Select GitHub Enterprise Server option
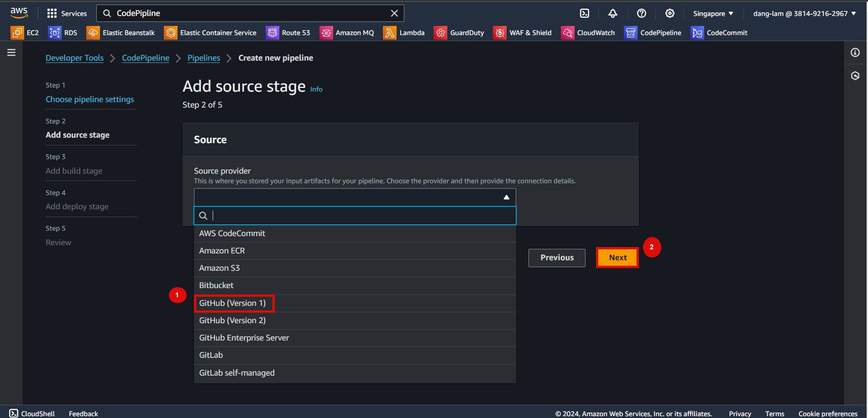This screenshot has width=868, height=418. (355, 338)
